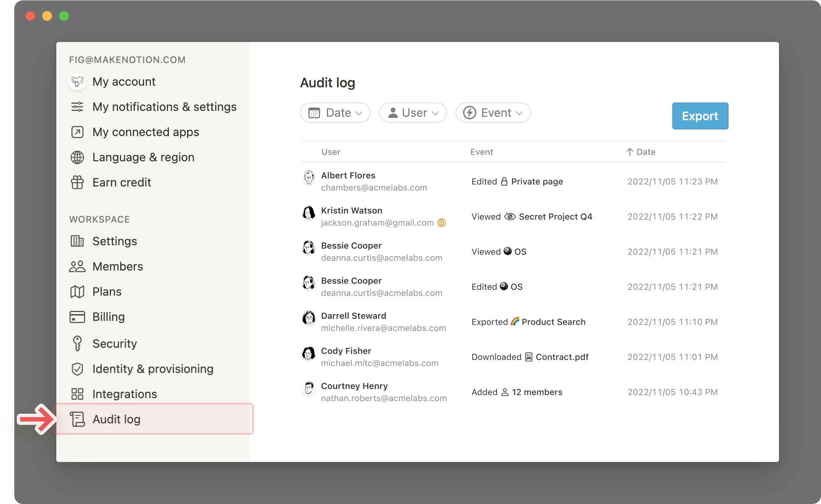Image resolution: width=821 pixels, height=504 pixels.
Task: Click the map icon next to Plans
Action: (77, 291)
